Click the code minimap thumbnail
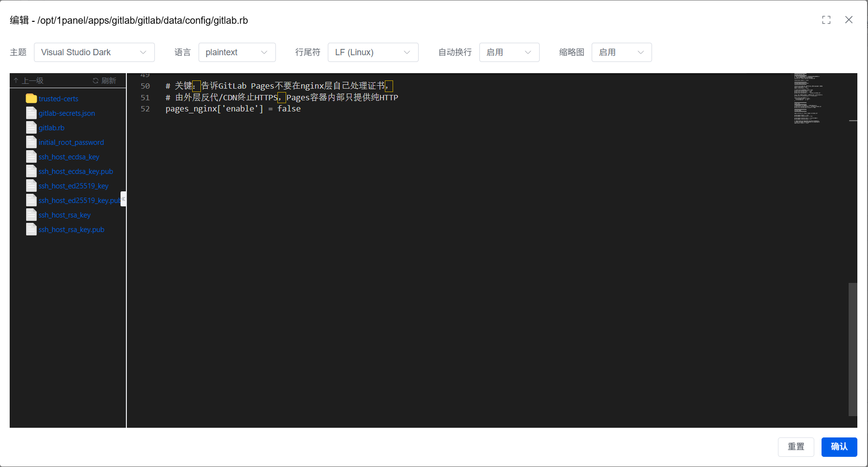Viewport: 868px width, 467px height. point(808,99)
